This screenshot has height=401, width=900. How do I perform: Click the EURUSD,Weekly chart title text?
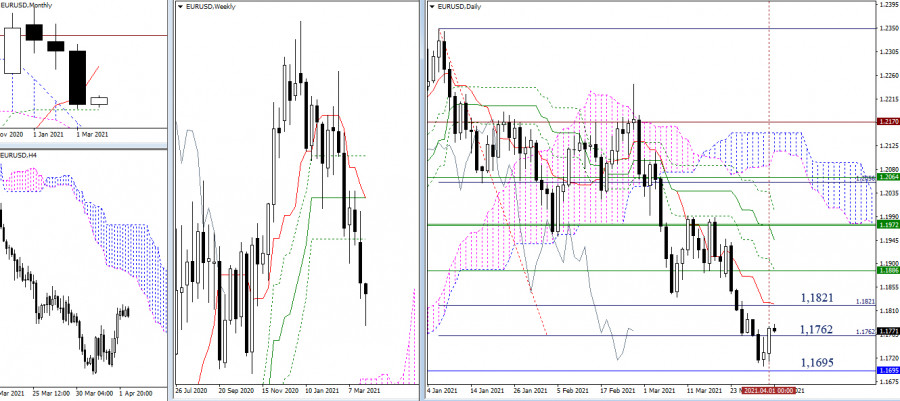[211, 7]
